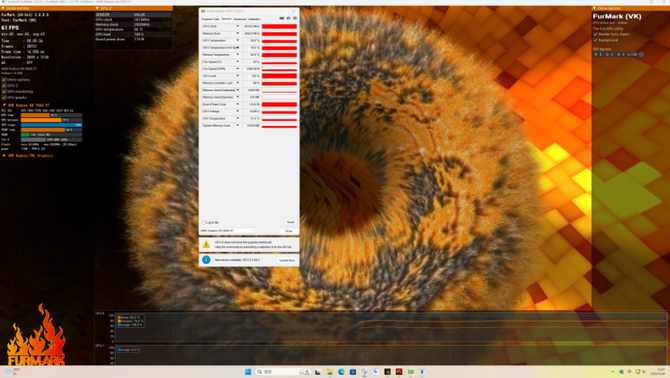Open the AMD Radeon RX device selector
This screenshot has height=378, width=670.
228,231
